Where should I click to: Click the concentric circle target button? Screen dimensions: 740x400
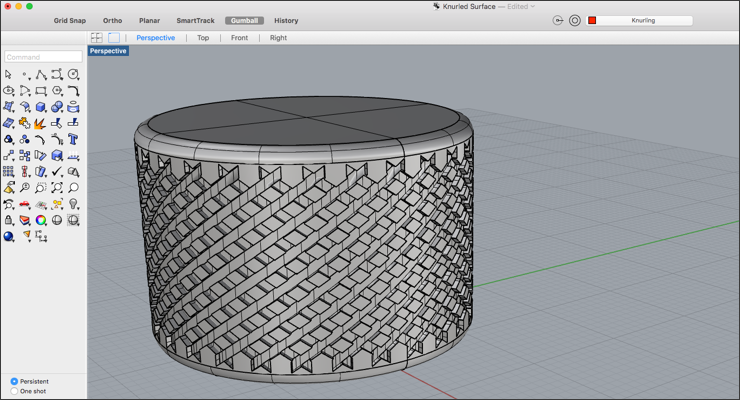pyautogui.click(x=574, y=20)
